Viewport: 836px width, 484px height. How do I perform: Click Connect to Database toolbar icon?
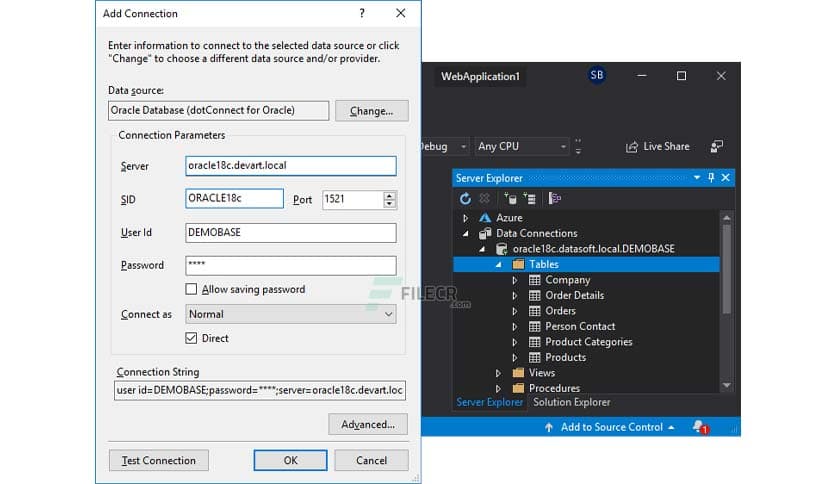pos(510,199)
